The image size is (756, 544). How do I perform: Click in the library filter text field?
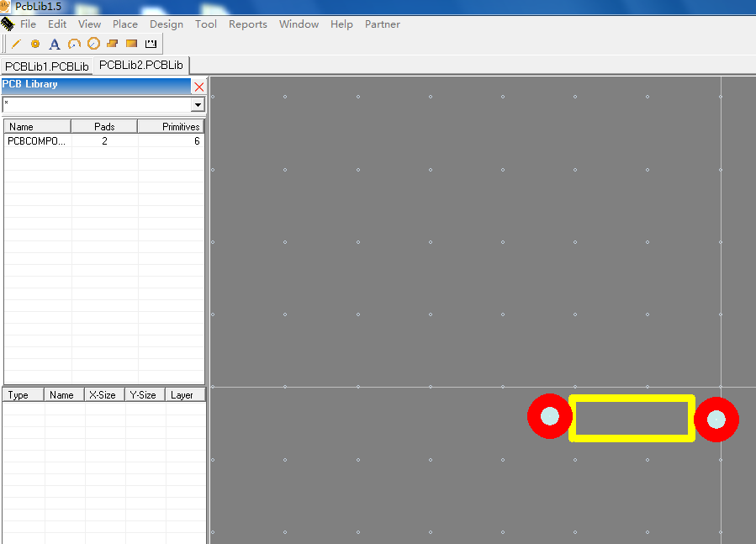click(96, 105)
